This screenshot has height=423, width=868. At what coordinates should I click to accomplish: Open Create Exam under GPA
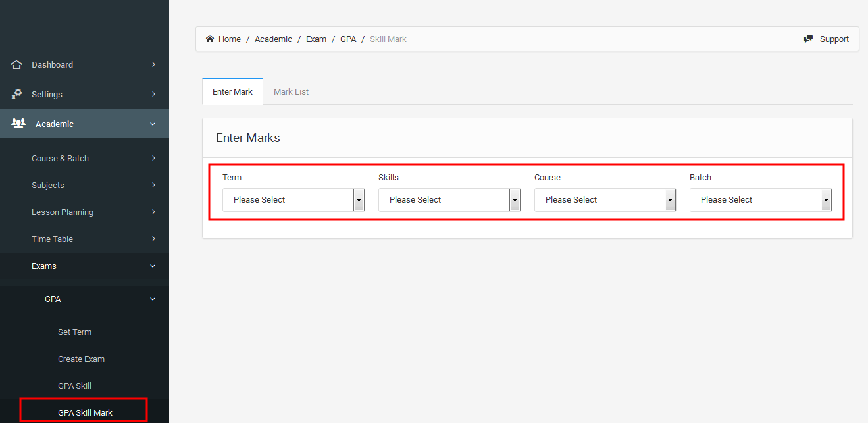(x=81, y=359)
